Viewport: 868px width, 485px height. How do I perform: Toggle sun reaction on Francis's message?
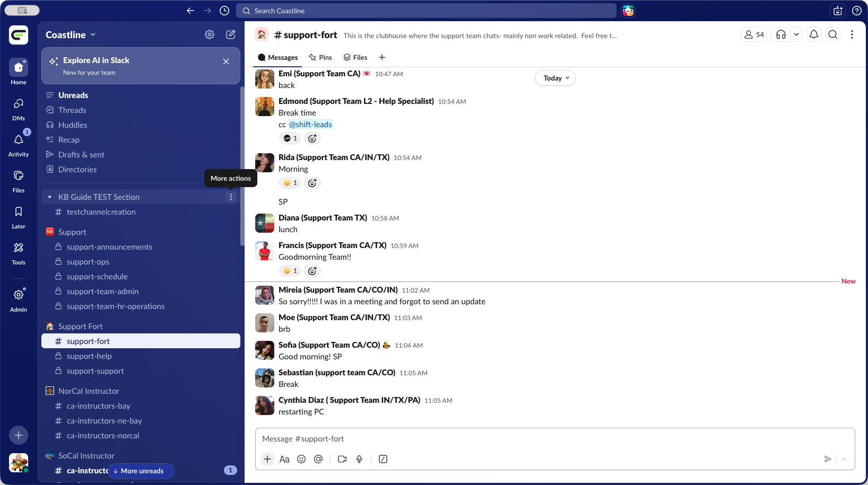(290, 271)
